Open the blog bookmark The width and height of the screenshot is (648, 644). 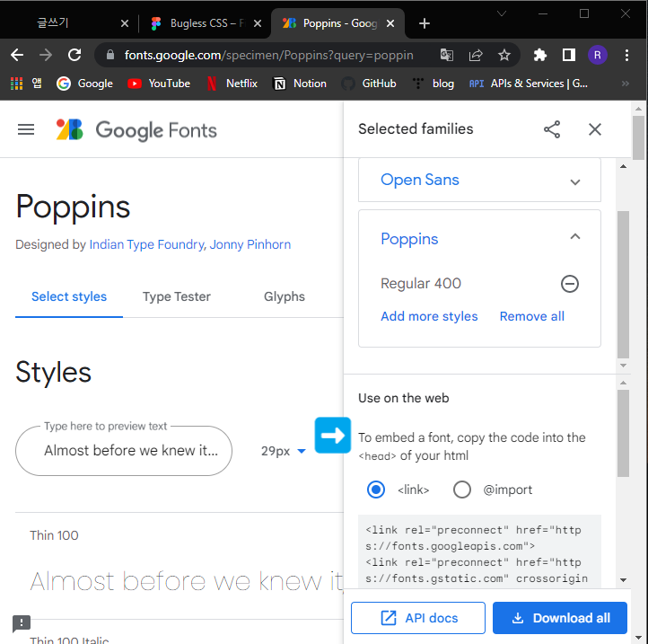pos(433,84)
